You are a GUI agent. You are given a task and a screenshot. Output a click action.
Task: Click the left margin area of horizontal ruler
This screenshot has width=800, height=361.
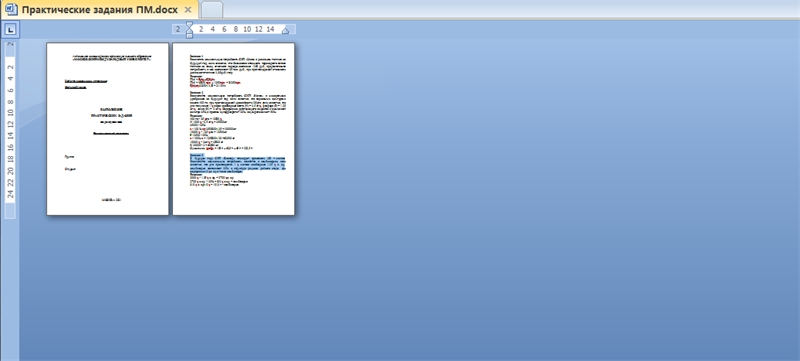180,29
